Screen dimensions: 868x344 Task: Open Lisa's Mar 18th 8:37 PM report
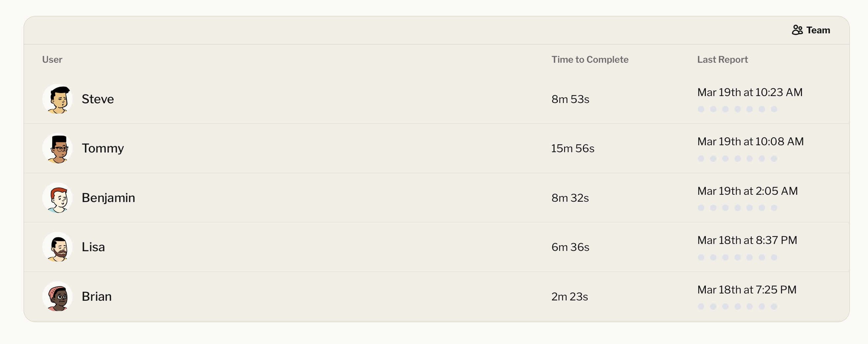click(x=747, y=240)
